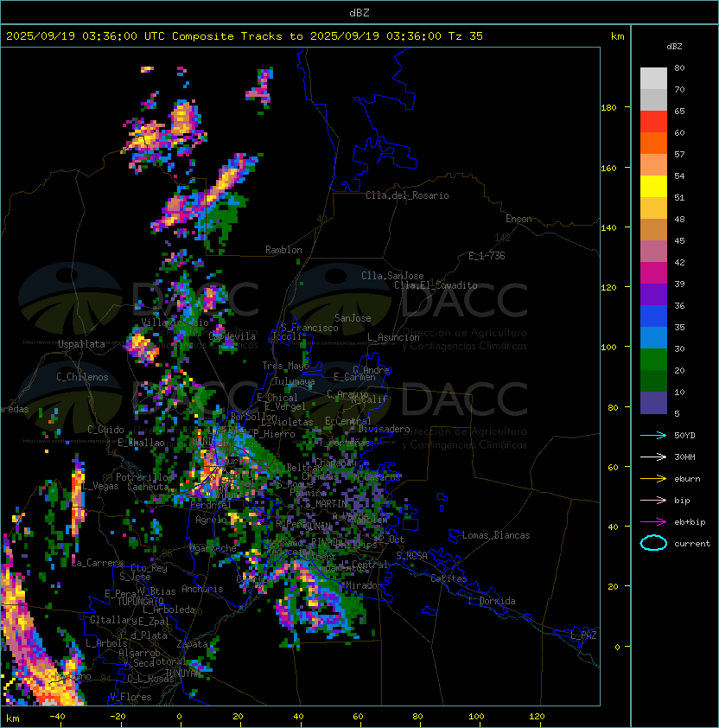Click the 'Encon' map label
Viewport: 719px width, 728px height.
click(x=519, y=219)
